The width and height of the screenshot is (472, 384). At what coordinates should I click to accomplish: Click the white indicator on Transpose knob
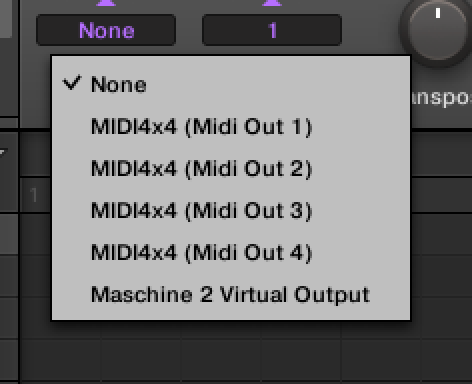[438, 13]
